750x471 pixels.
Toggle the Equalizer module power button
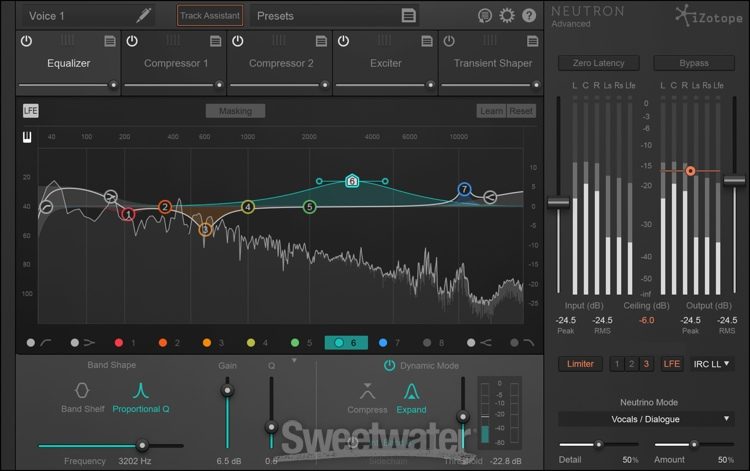coord(26,41)
